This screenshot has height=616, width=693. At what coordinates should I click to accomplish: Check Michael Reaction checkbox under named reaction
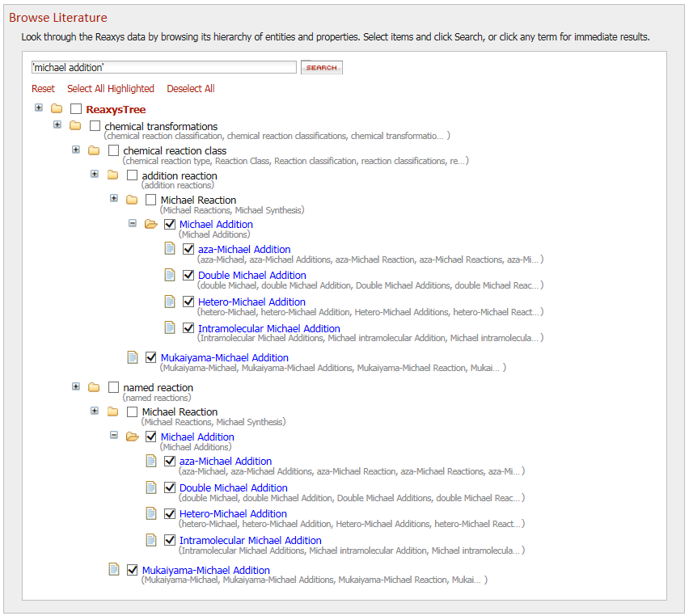(132, 411)
